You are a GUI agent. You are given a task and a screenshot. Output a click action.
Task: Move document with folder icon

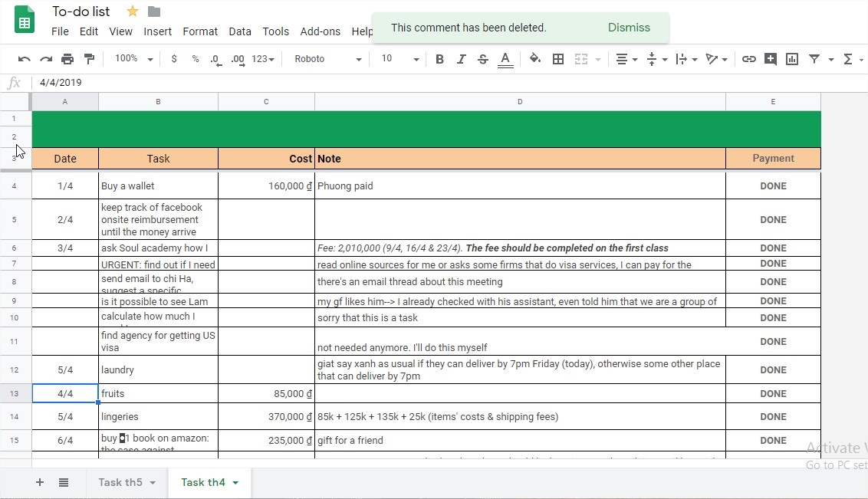pyautogui.click(x=154, y=11)
